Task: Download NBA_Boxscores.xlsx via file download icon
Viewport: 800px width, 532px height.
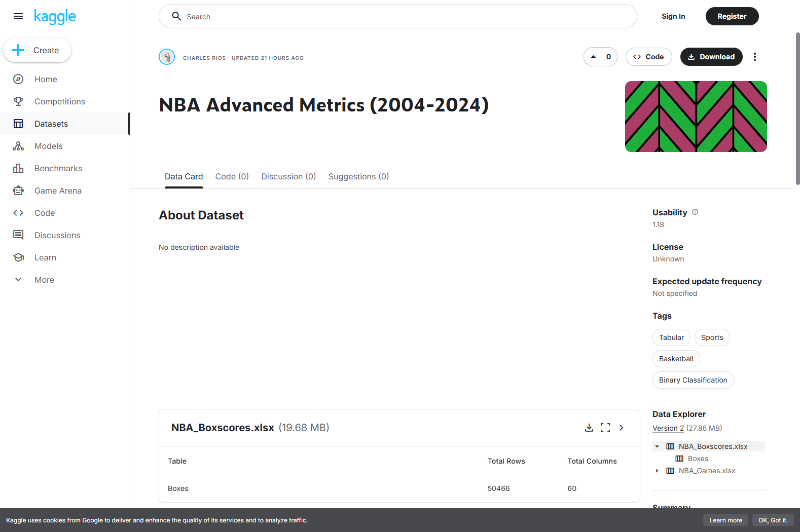Action: pos(589,428)
